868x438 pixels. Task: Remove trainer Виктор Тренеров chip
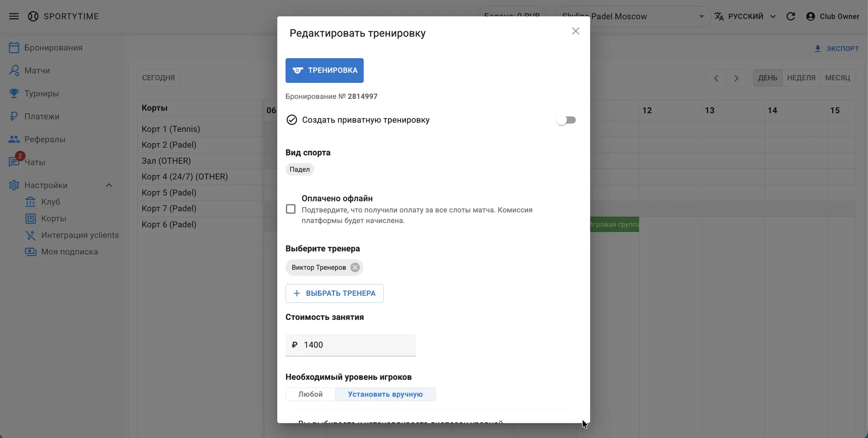[x=355, y=267]
